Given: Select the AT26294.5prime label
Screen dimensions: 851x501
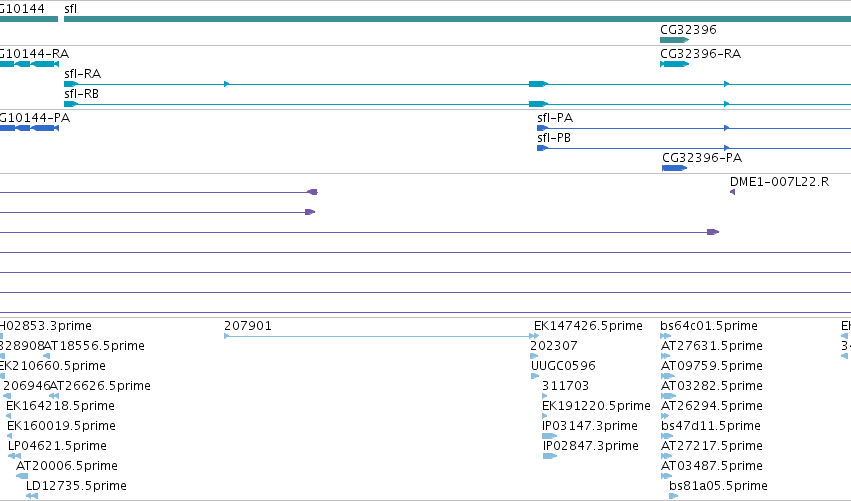Looking at the screenshot, I should [x=712, y=406].
